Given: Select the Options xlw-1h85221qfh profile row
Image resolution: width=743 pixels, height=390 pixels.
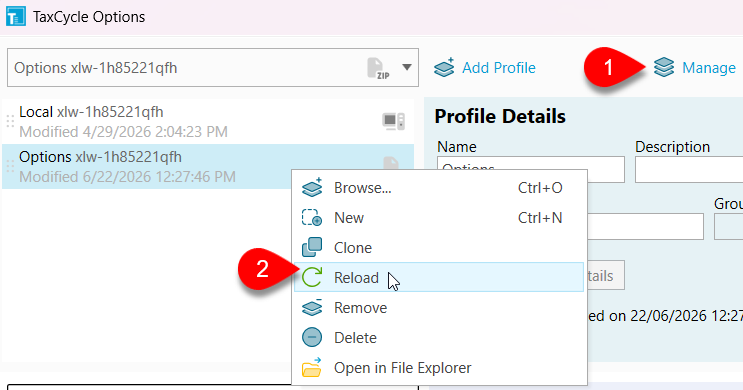Looking at the screenshot, I should (208, 166).
